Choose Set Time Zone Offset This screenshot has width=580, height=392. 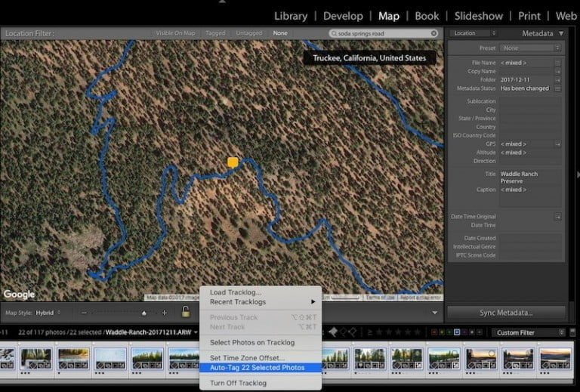pos(261,358)
